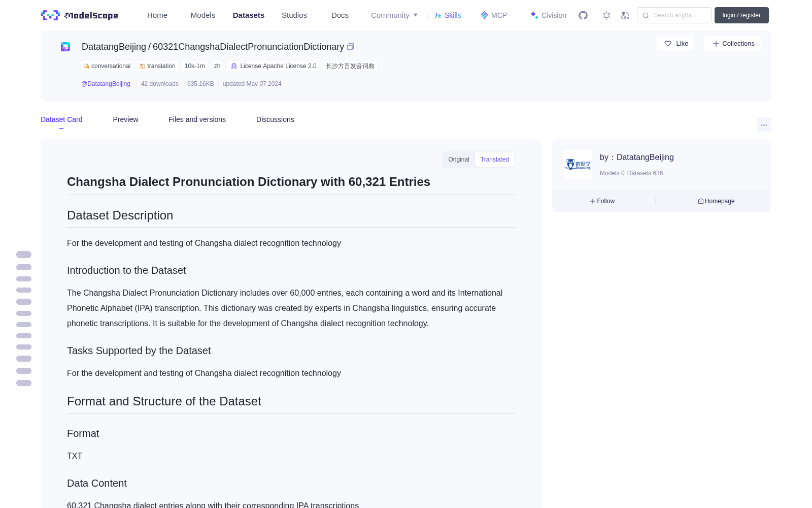Click the 长沙方言发音词典 tag

[x=350, y=66]
